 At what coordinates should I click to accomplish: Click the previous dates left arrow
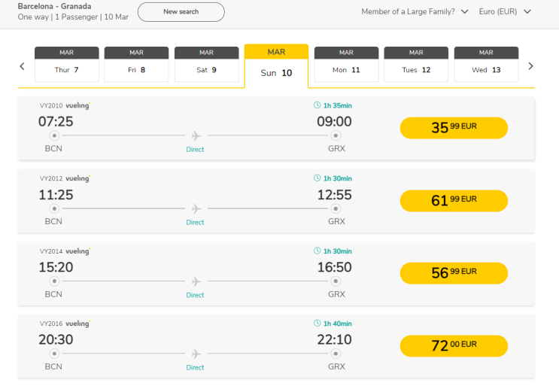pyautogui.click(x=22, y=66)
